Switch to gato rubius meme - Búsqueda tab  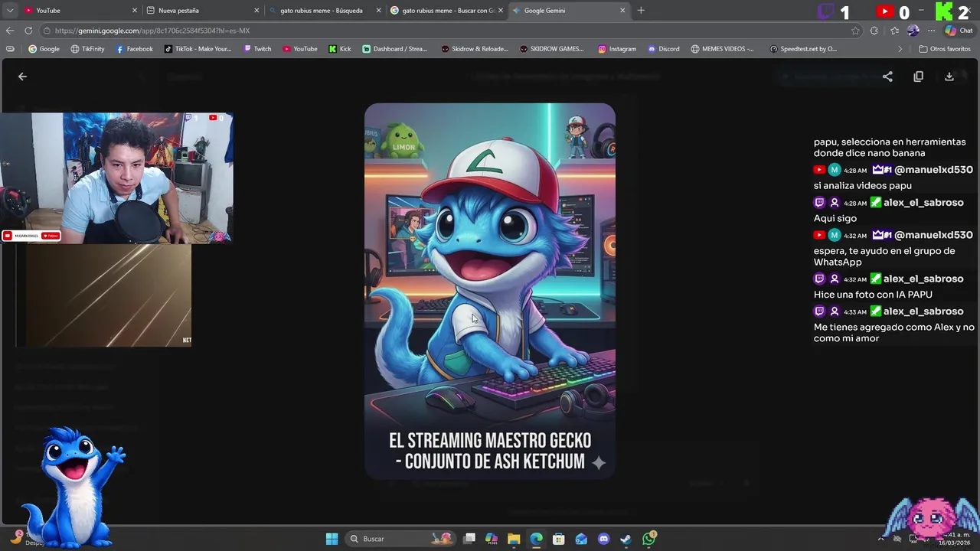(325, 10)
